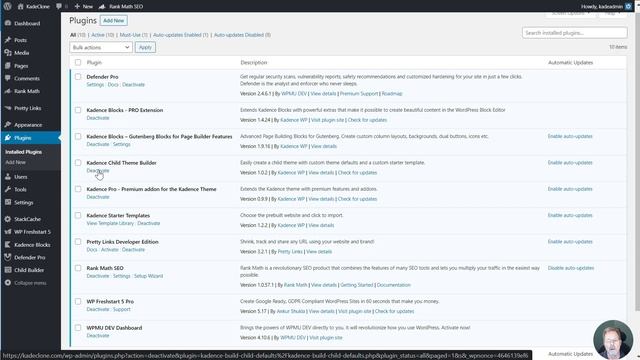Filter plugins by All
Image resolution: width=640 pixels, height=360 pixels.
click(73, 35)
